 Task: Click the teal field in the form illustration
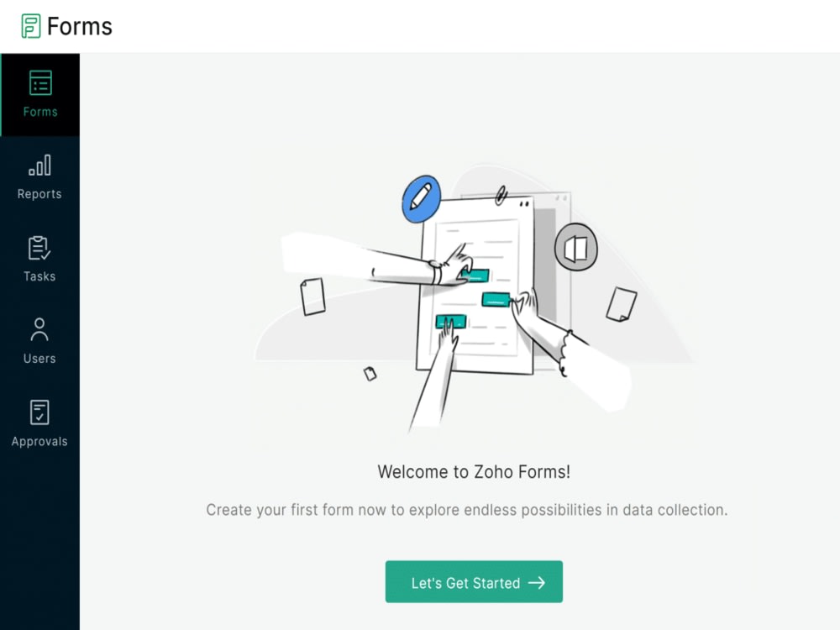pyautogui.click(x=496, y=298)
